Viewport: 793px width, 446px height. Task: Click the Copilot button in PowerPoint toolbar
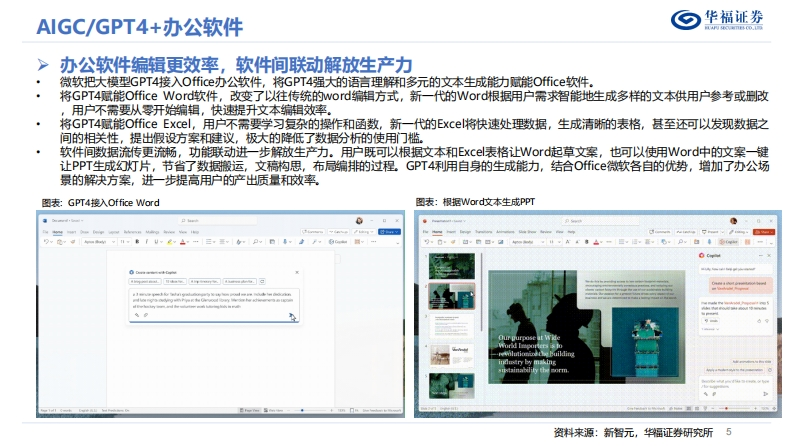pyautogui.click(x=728, y=242)
